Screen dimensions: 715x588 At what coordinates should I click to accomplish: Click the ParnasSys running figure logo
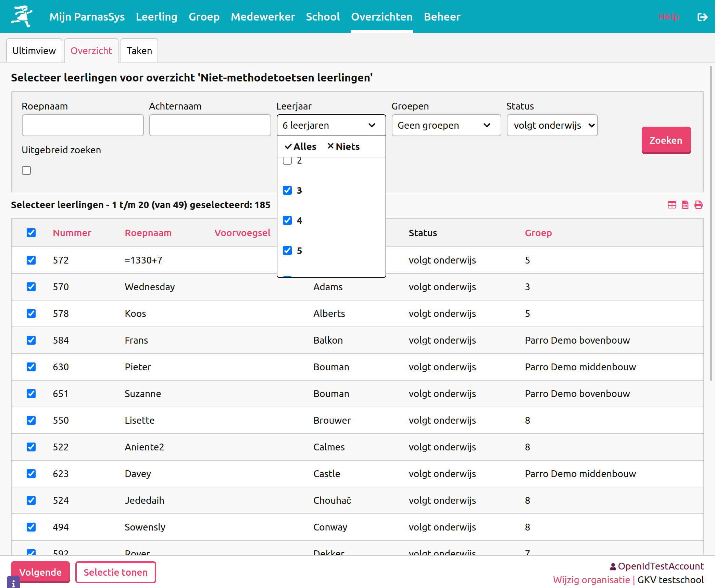pos(22,16)
